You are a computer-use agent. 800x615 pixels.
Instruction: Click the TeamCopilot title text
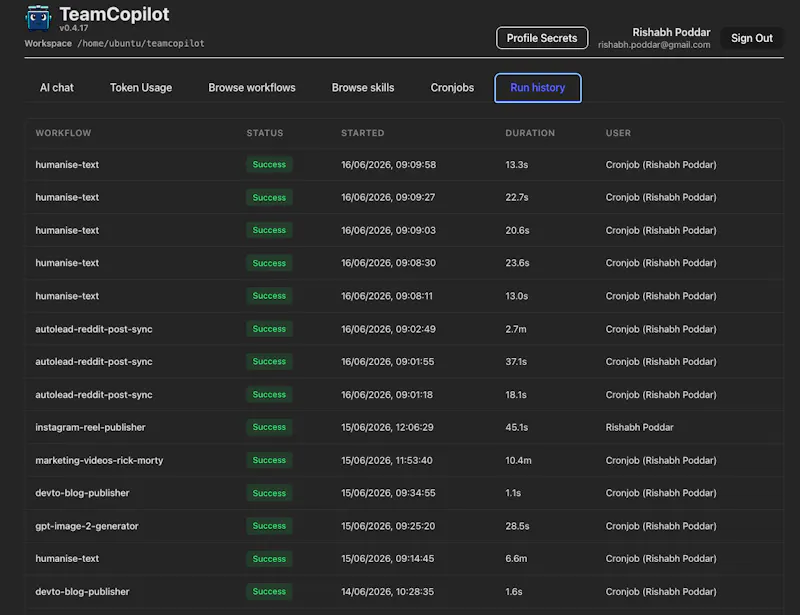[x=114, y=14]
